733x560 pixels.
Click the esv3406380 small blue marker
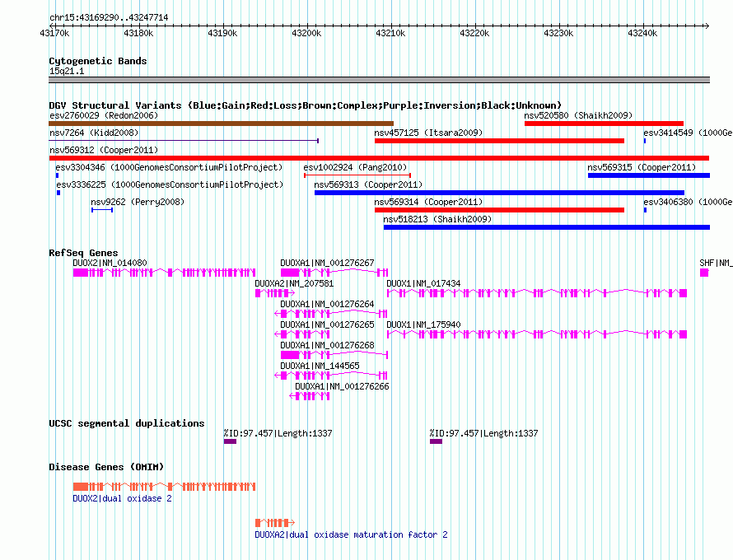click(x=645, y=210)
